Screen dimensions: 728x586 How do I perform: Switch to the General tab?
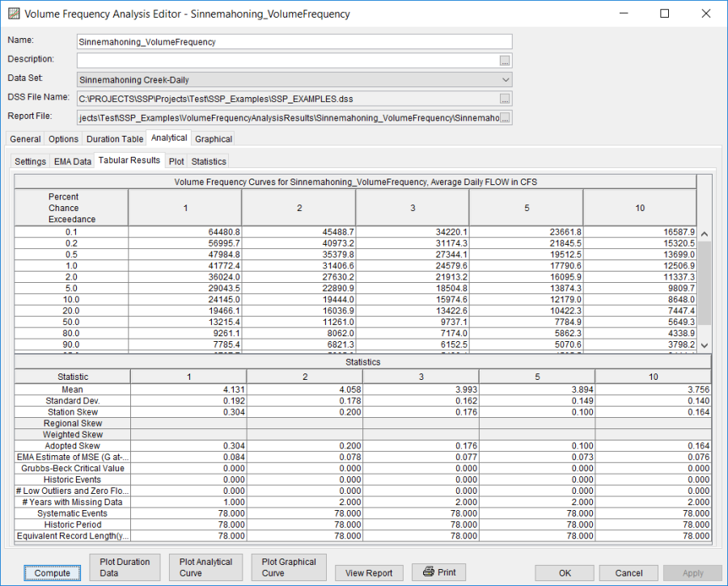pos(25,139)
